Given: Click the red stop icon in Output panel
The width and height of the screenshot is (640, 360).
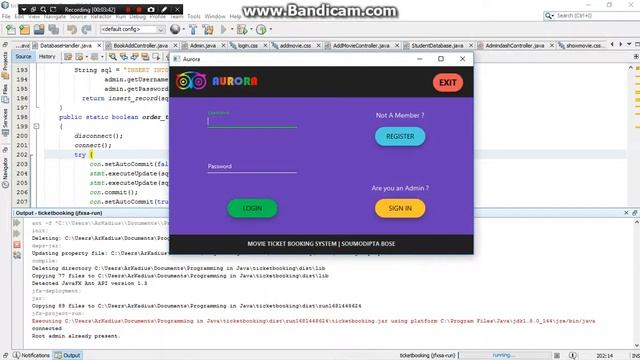Looking at the screenshot, I should pos(17,244).
